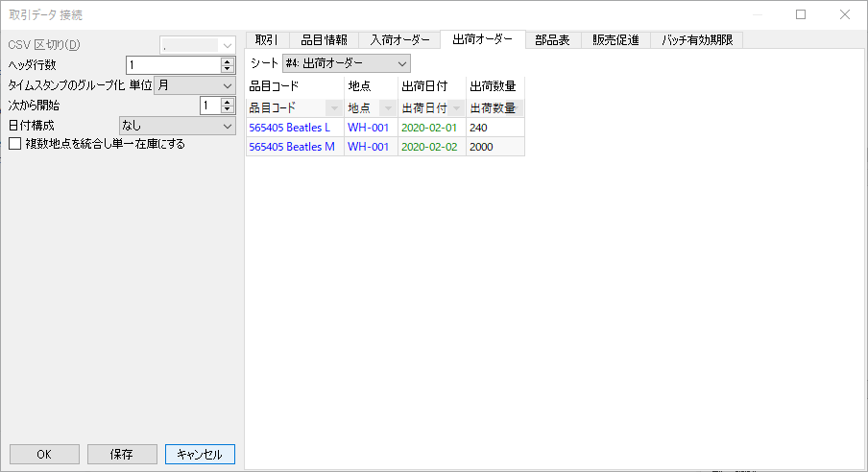This screenshot has height=472, width=868.
Task: Open the 地点 column mapping dropdown arrow
Action: point(388,108)
